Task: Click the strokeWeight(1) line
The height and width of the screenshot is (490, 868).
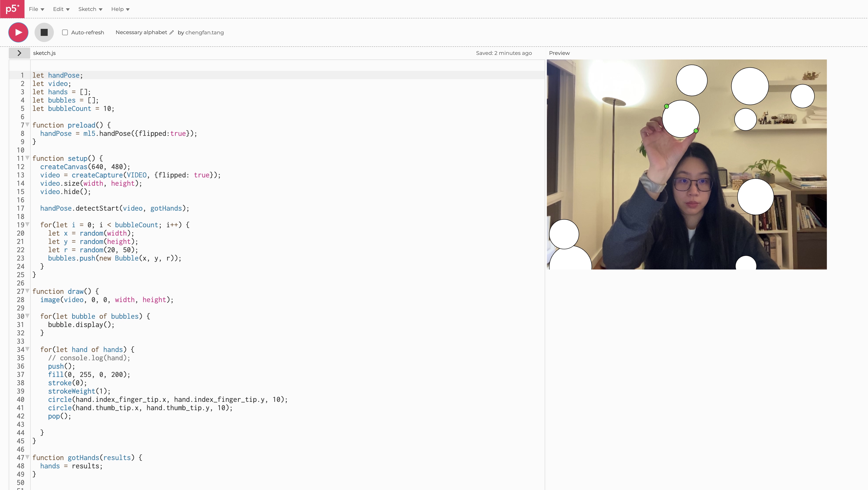Action: tap(79, 391)
